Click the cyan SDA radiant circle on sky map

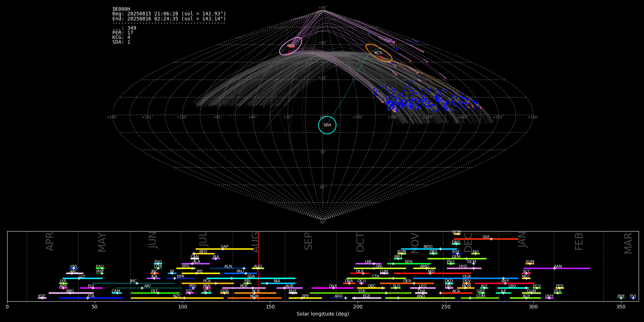coord(327,125)
